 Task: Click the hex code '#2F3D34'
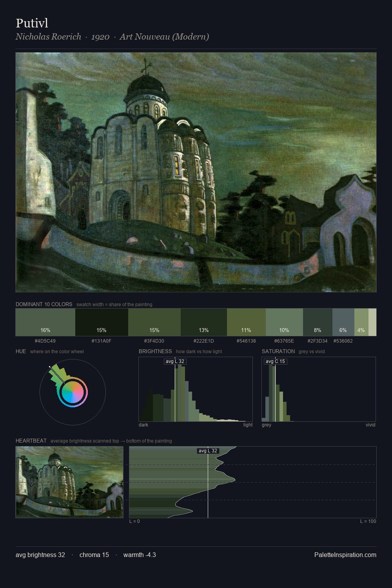318,341
